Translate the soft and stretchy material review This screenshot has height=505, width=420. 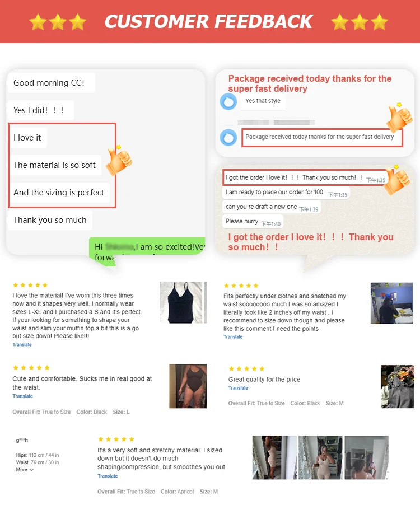(108, 476)
